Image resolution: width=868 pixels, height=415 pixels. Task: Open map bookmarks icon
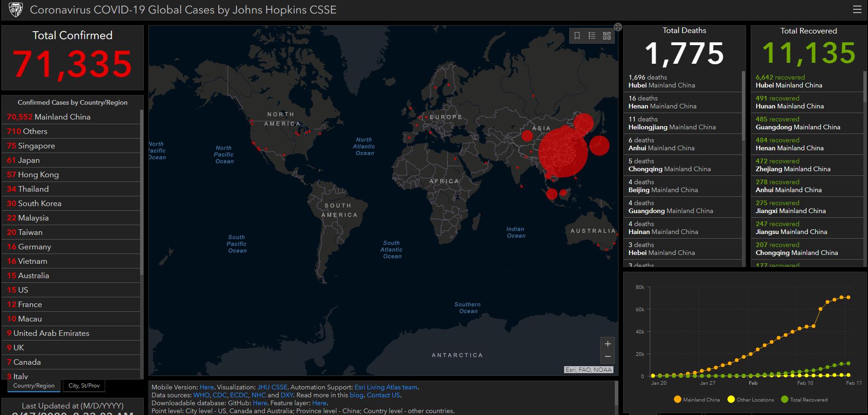point(577,36)
